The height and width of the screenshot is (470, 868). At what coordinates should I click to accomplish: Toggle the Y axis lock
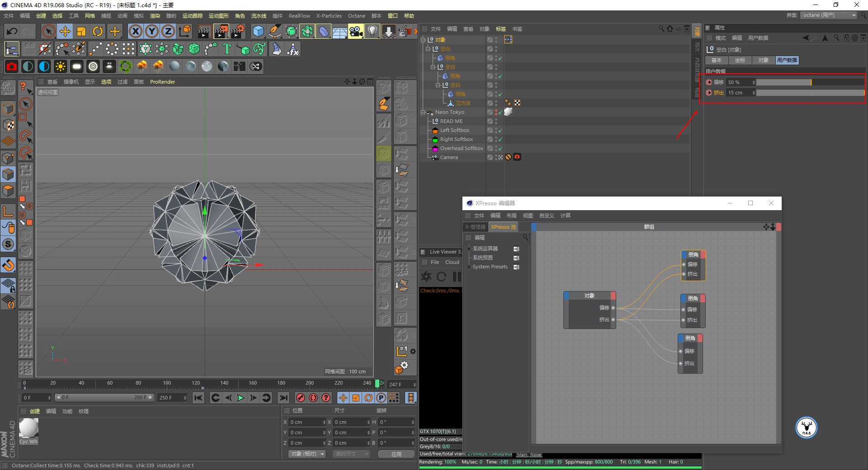tap(152, 31)
